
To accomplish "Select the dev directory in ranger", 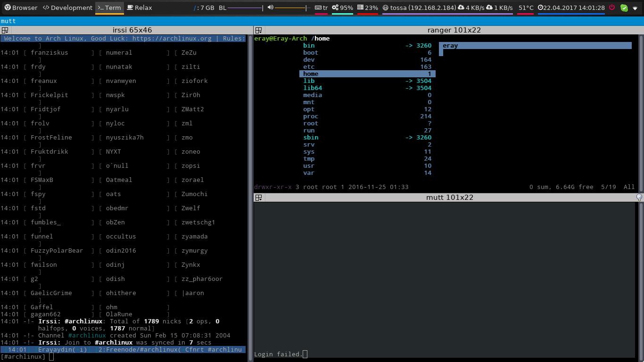I will coord(367,60).
